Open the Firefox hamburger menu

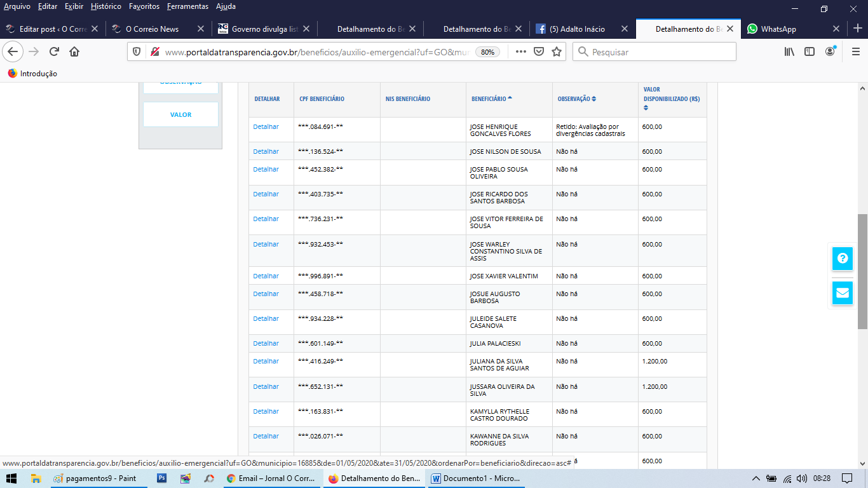point(855,52)
